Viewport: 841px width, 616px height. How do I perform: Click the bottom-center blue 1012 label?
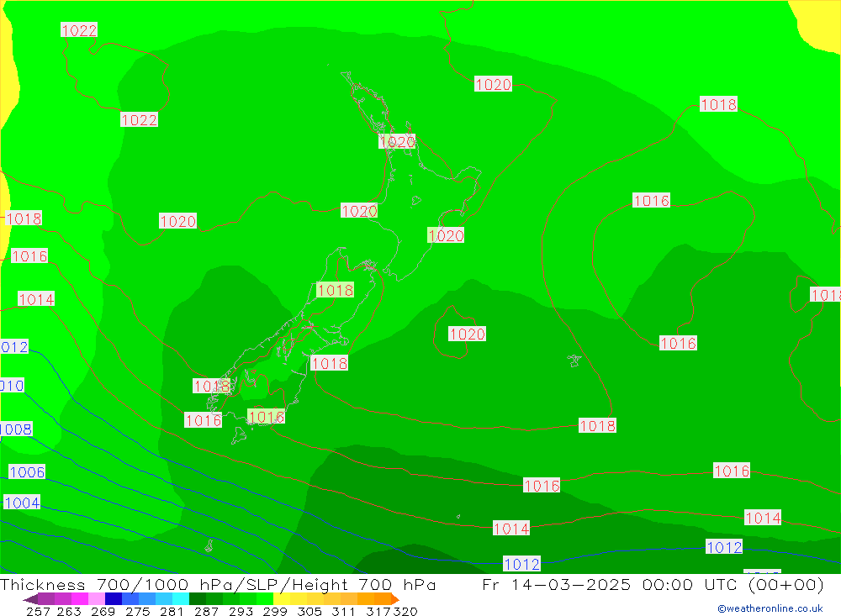pos(522,564)
